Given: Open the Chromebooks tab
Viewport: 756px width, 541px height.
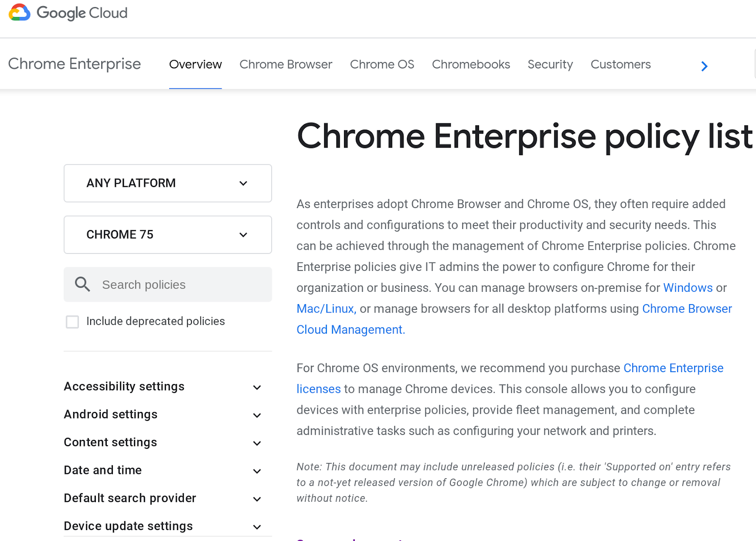Looking at the screenshot, I should point(471,64).
